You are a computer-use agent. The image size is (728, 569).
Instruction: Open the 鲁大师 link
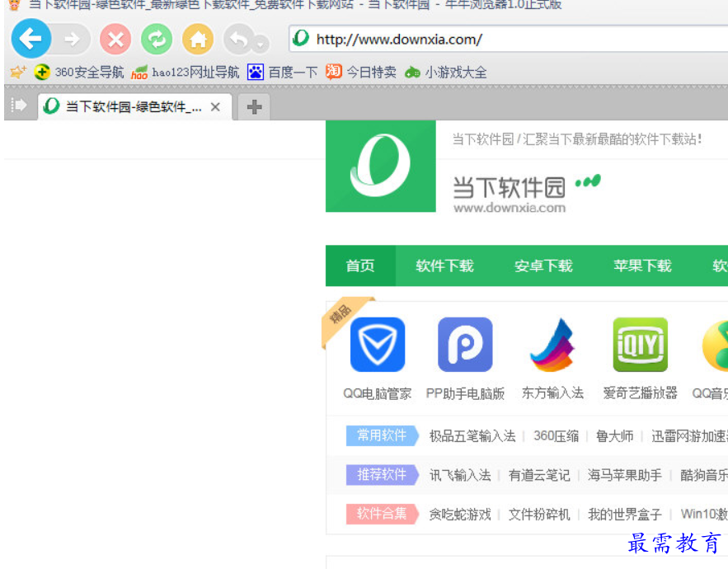[615, 436]
